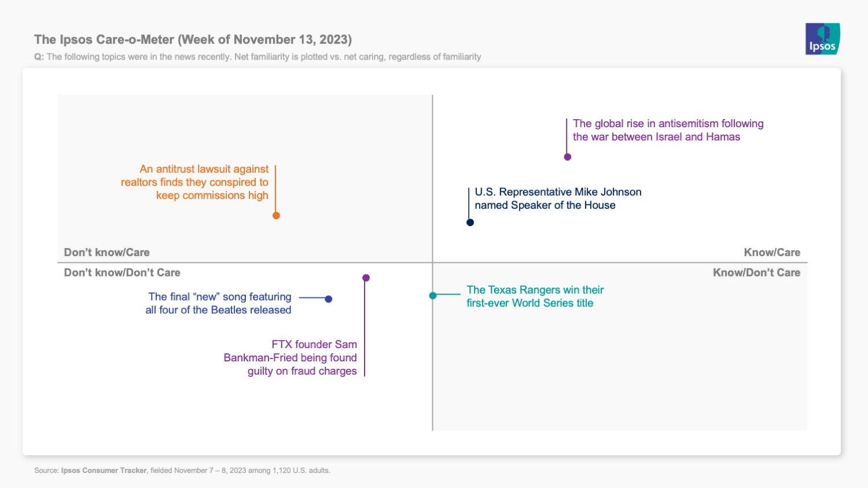Click the Ipsos logo

[822, 39]
